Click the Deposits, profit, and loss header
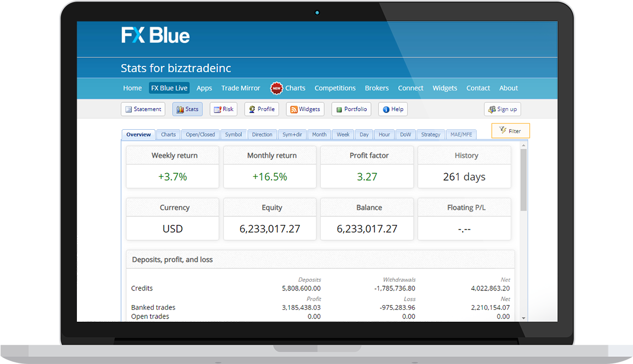Image resolution: width=633 pixels, height=364 pixels. 320,260
